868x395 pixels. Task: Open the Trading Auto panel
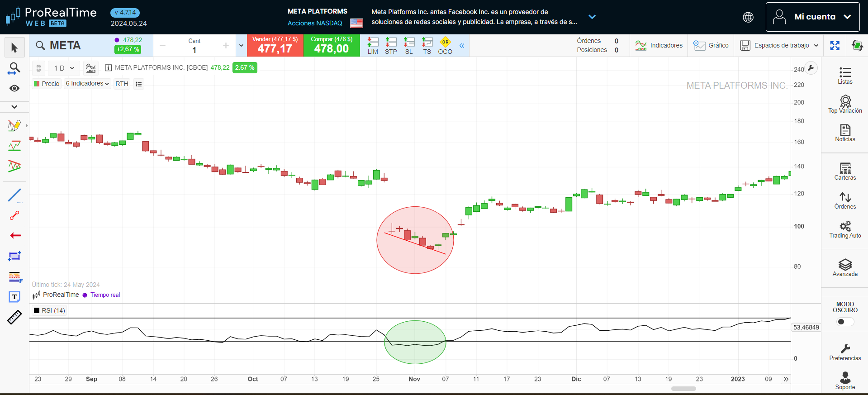844,229
